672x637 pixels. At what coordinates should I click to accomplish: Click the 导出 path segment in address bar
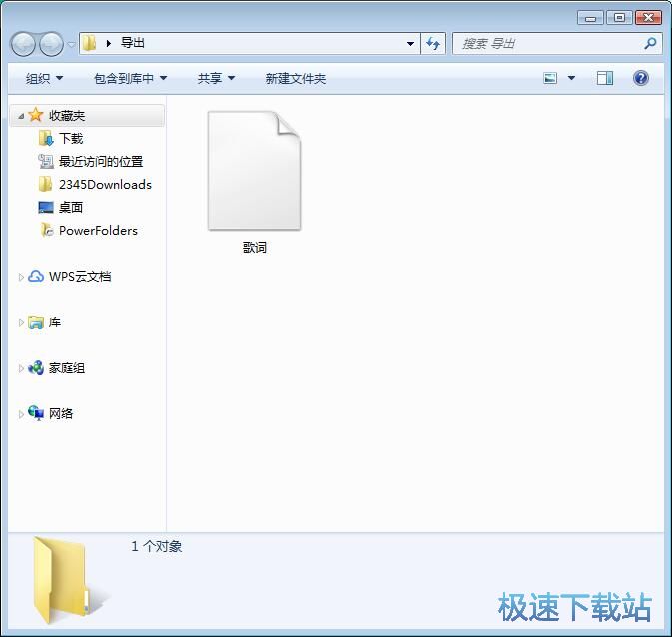133,43
